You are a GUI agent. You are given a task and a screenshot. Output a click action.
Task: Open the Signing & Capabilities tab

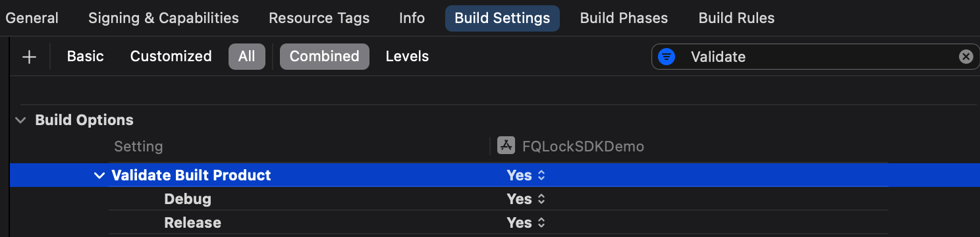click(163, 18)
